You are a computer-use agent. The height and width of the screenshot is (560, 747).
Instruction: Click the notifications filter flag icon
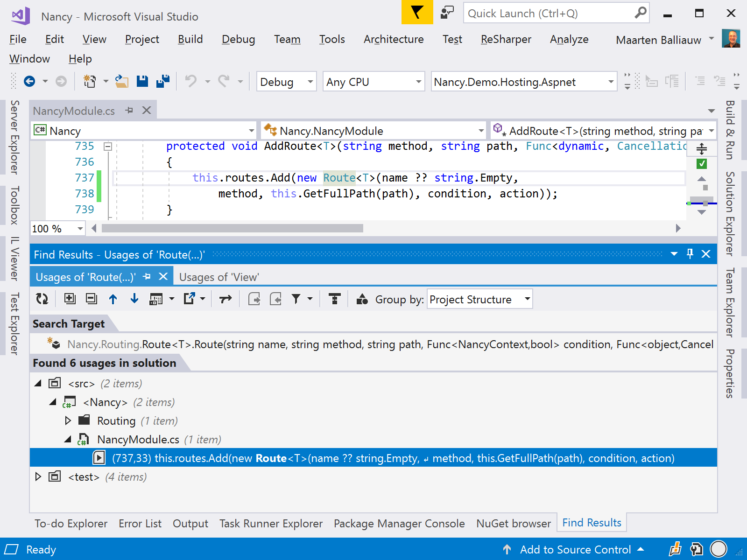pyautogui.click(x=417, y=13)
